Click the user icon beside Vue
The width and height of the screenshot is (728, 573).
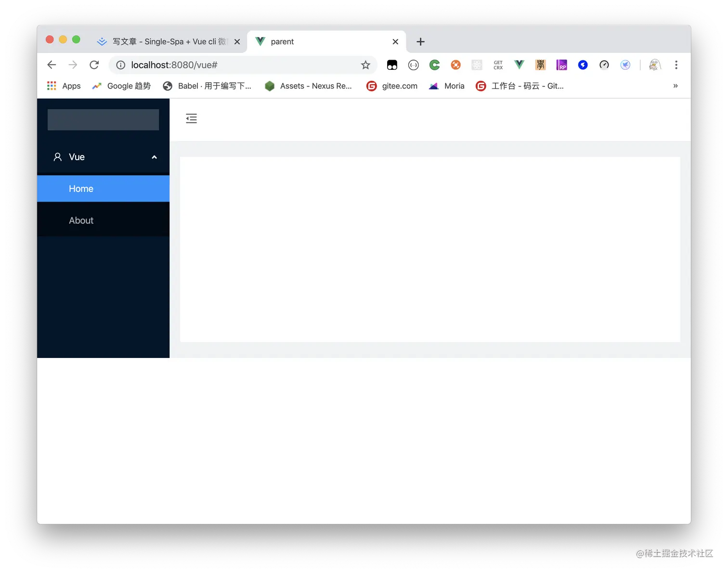point(57,157)
